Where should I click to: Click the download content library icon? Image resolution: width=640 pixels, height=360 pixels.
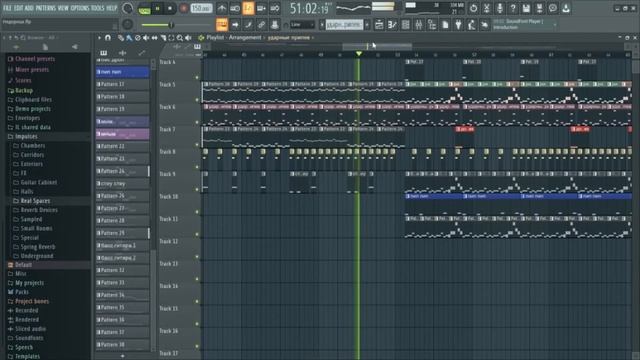pos(566,8)
